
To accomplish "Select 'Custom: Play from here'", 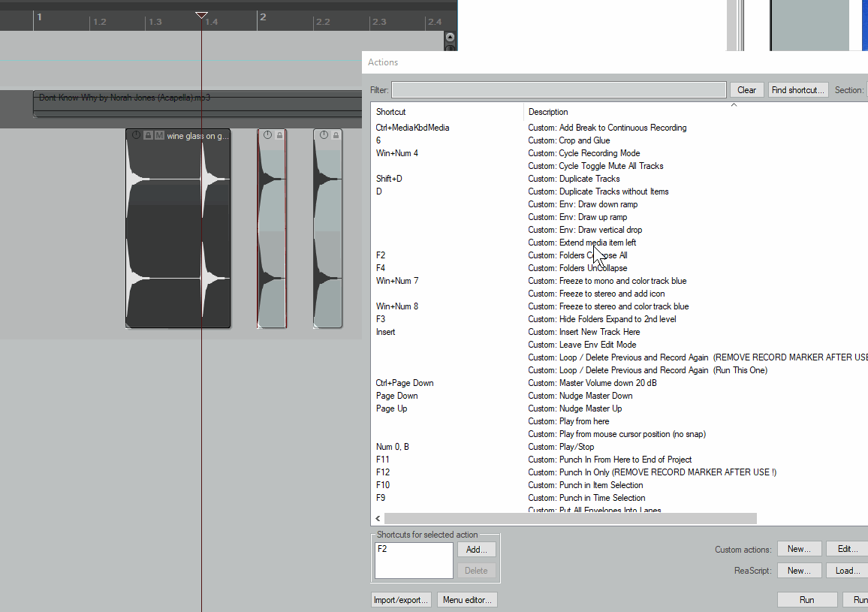I will pos(568,421).
